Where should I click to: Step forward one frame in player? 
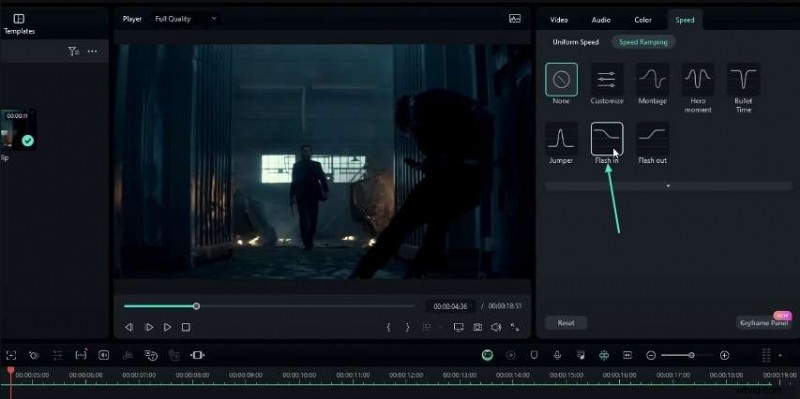point(148,327)
